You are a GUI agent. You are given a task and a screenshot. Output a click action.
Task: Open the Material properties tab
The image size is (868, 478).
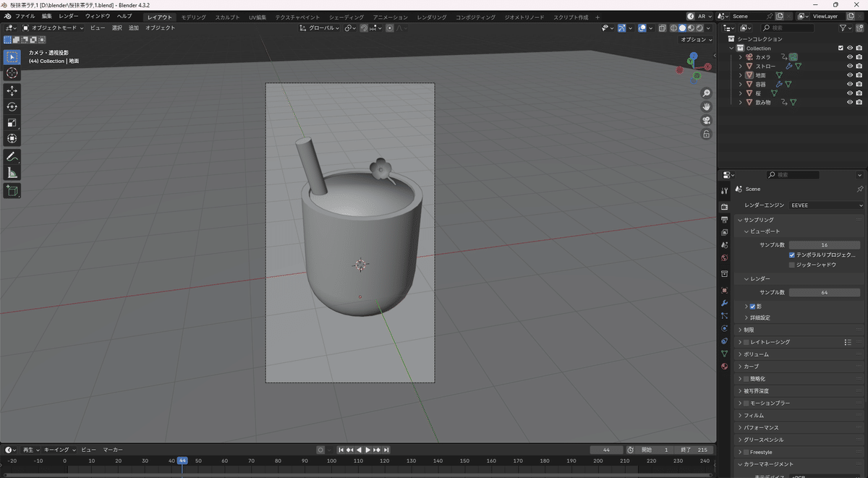[724, 366]
